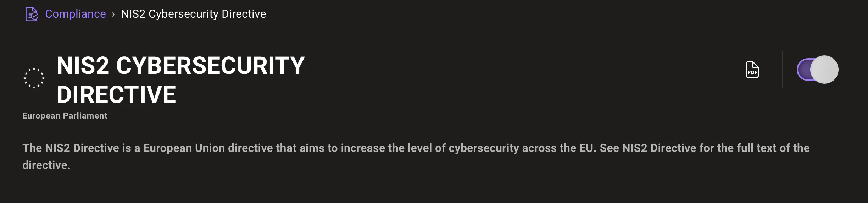Click the toggle's grey round knob
The height and width of the screenshot is (203, 868).
(824, 70)
